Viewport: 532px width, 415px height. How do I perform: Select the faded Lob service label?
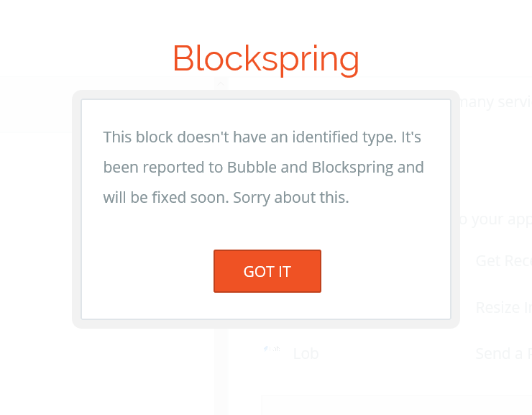click(306, 354)
